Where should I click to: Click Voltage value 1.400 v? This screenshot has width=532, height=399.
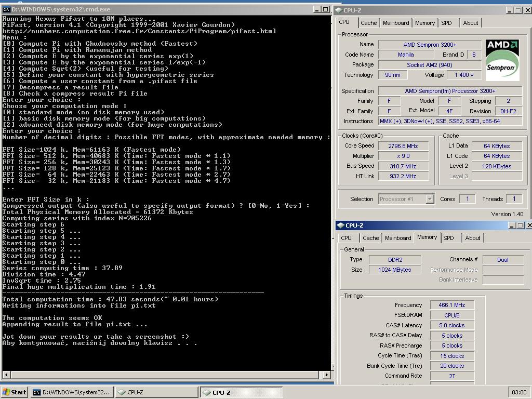pos(464,75)
